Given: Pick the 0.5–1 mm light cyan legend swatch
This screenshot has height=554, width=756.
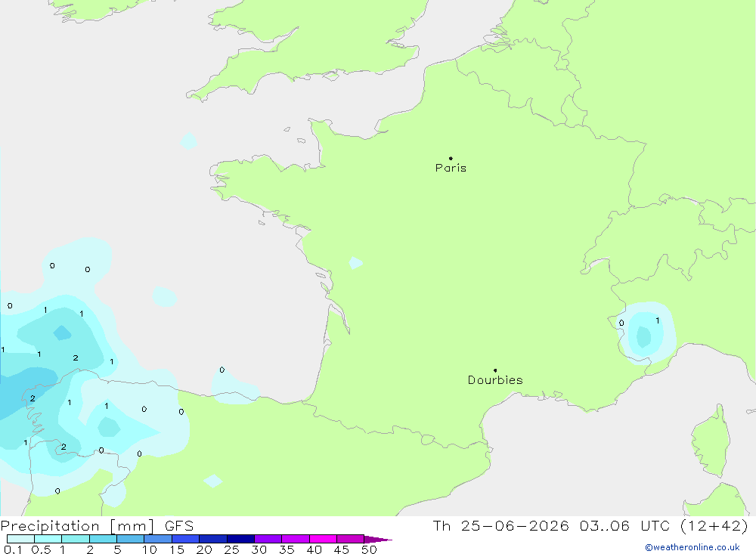Looking at the screenshot, I should click(x=48, y=539).
